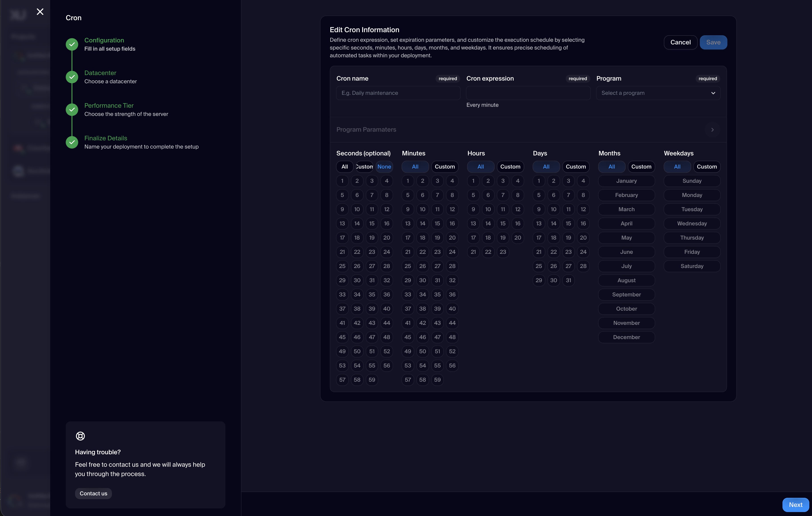Select 12 in the Hours grid

[x=518, y=209]
